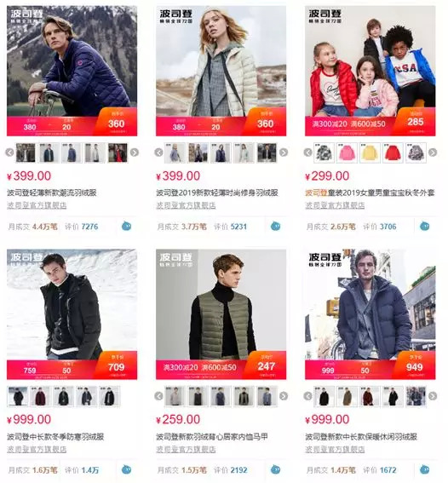The image size is (448, 483).
Task: Click chat icon for black ¥999 winter jacket
Action: [127, 469]
